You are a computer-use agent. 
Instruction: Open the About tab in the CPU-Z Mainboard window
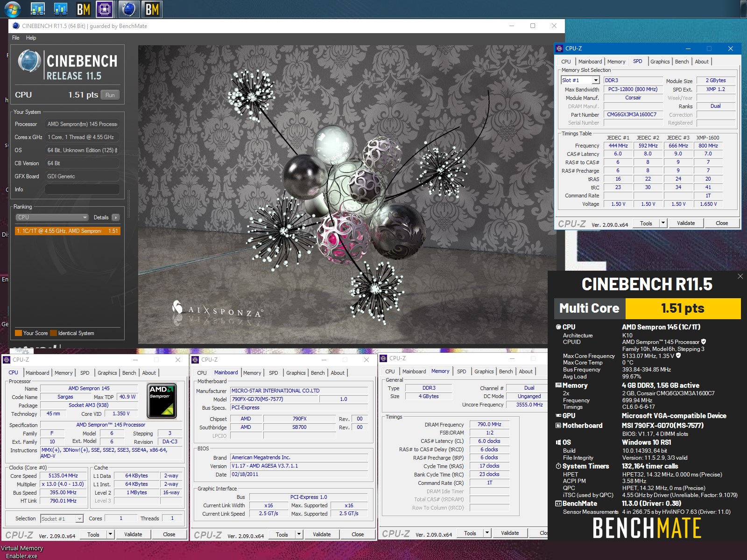338,373
